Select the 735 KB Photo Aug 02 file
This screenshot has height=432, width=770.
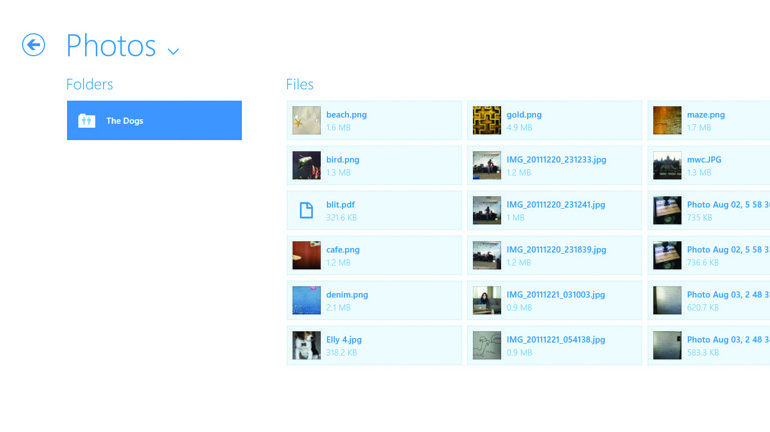coord(710,210)
